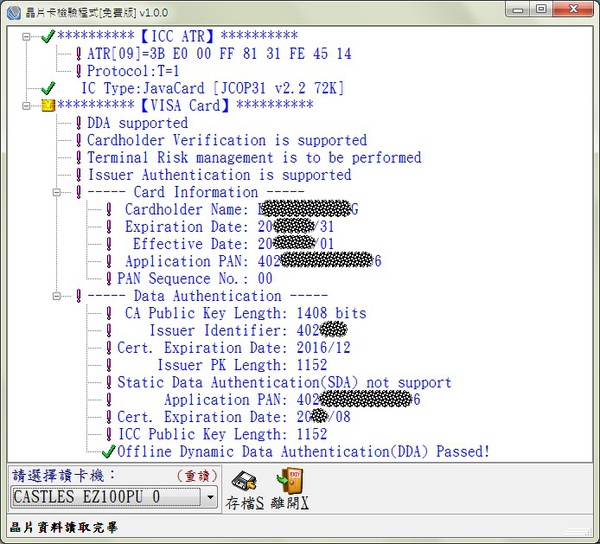Select the ATR[09]=3B E0 00 FF row

219,54
